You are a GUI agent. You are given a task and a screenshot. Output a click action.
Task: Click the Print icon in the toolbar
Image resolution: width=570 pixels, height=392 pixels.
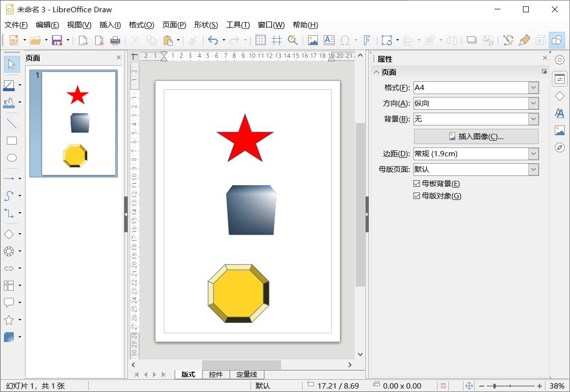click(115, 40)
